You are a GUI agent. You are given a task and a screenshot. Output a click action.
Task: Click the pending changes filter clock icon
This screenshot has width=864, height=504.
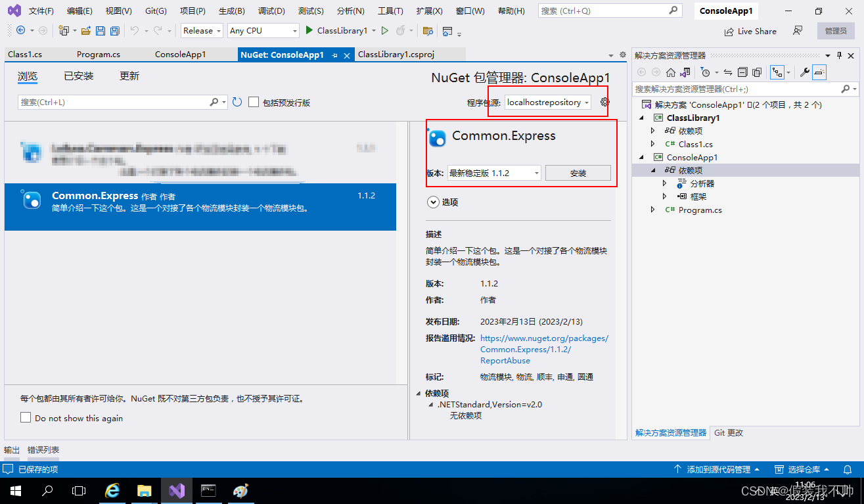point(706,72)
